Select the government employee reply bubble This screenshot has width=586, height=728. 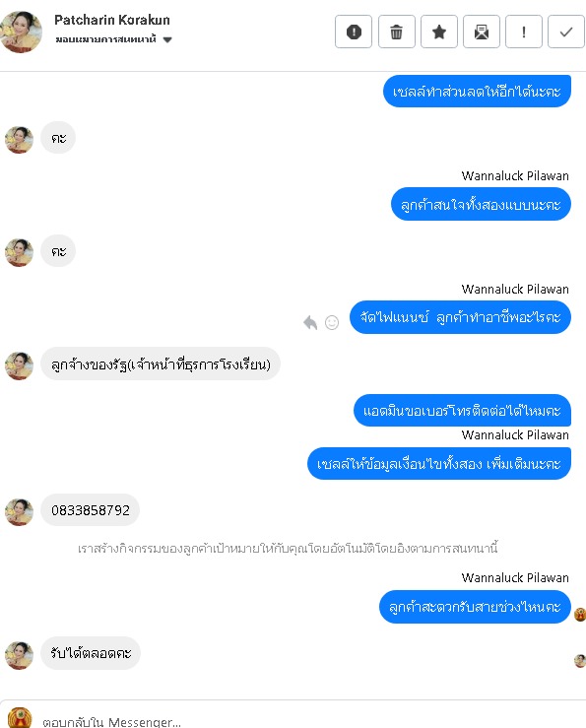click(x=161, y=364)
